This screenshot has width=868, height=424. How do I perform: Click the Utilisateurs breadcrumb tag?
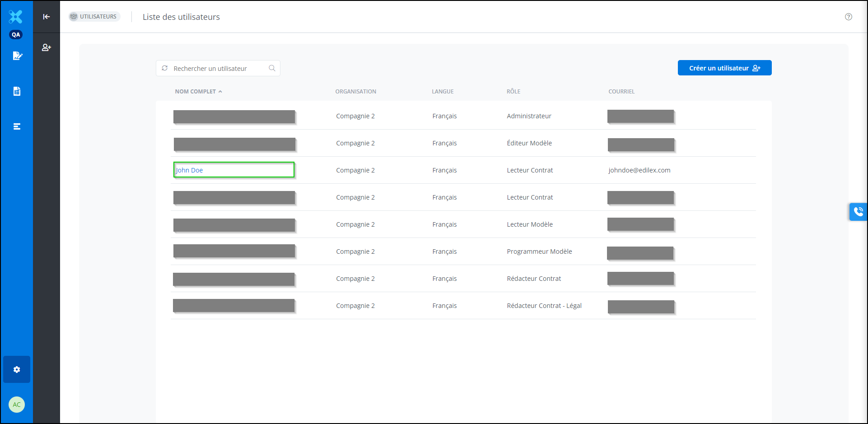pyautogui.click(x=94, y=17)
